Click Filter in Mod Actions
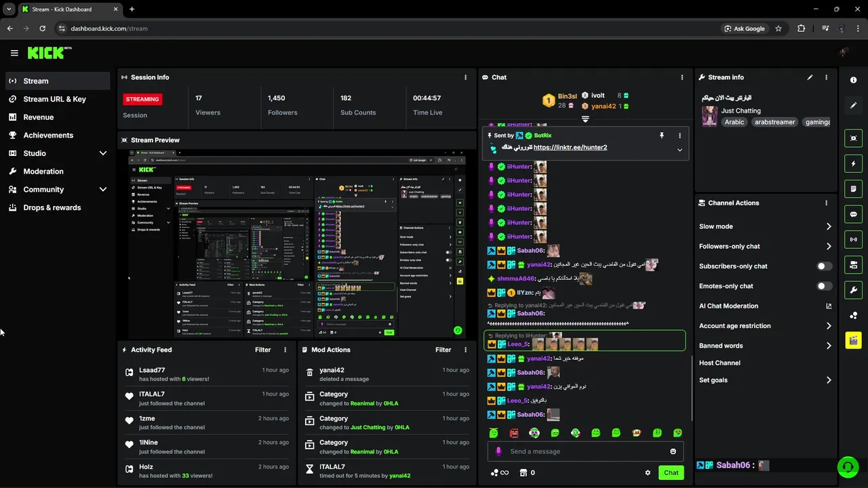This screenshot has height=488, width=868. pos(443,350)
